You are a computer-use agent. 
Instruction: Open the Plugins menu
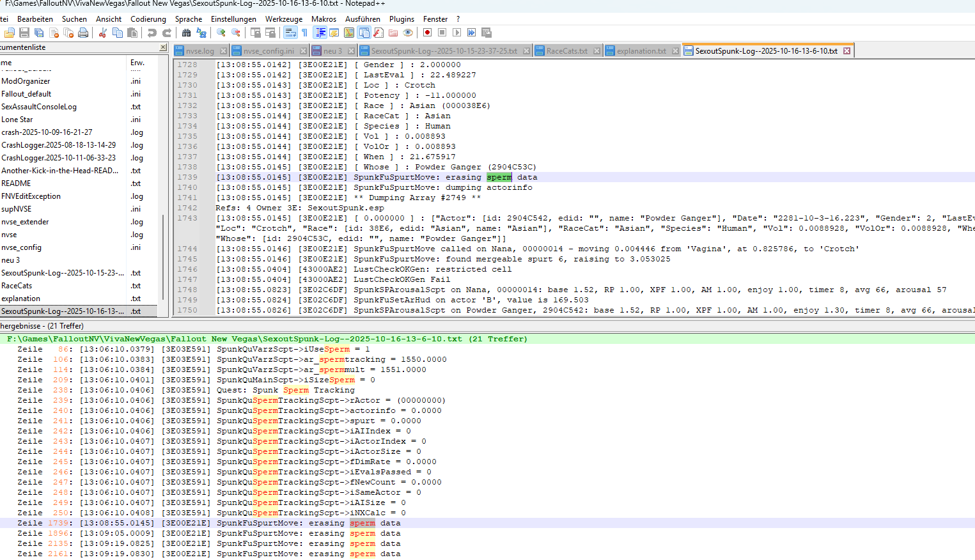click(x=402, y=19)
